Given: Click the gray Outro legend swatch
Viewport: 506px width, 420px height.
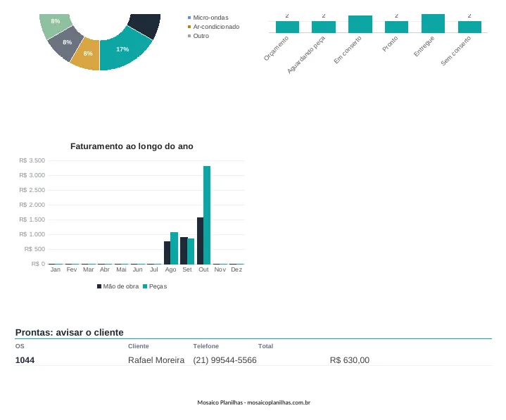Looking at the screenshot, I should pyautogui.click(x=189, y=36).
